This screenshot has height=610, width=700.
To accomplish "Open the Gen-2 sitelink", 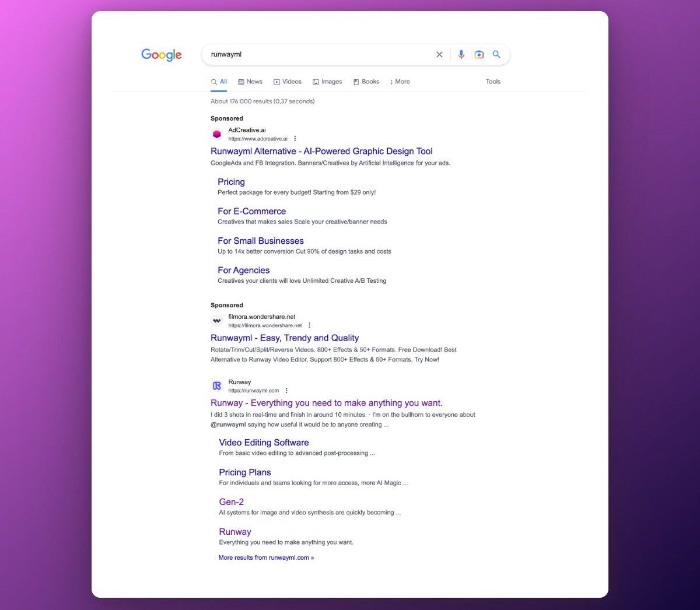I will 231,502.
